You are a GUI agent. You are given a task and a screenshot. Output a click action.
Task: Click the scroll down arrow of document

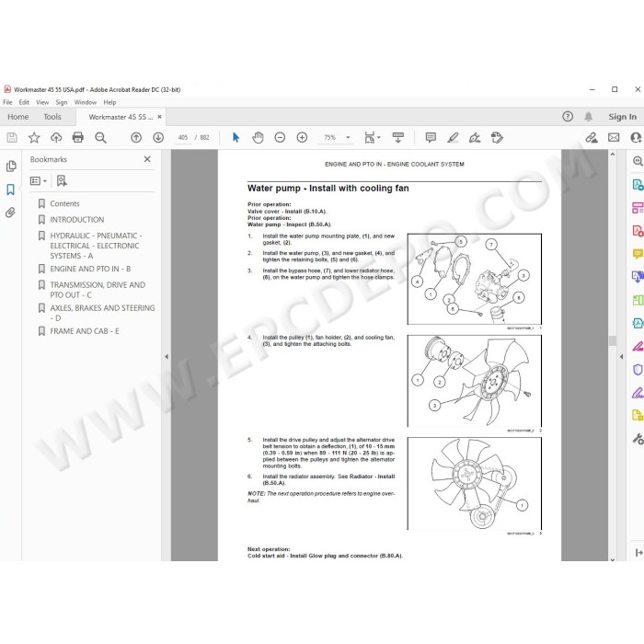click(613, 558)
